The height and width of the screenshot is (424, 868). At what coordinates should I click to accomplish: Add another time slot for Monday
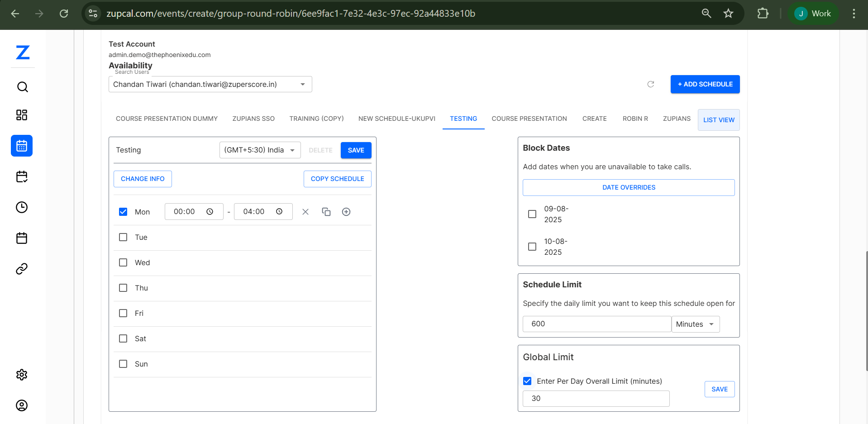point(346,212)
